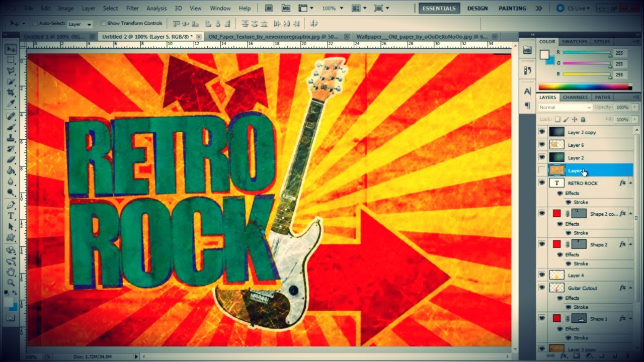Launch Bridge from the application bar
The height and width of the screenshot is (362, 644).
click(x=269, y=8)
